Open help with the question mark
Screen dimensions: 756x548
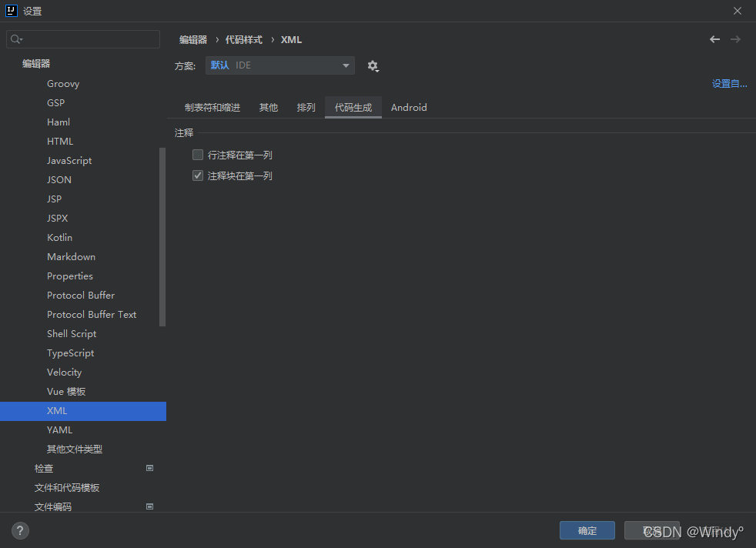(20, 530)
